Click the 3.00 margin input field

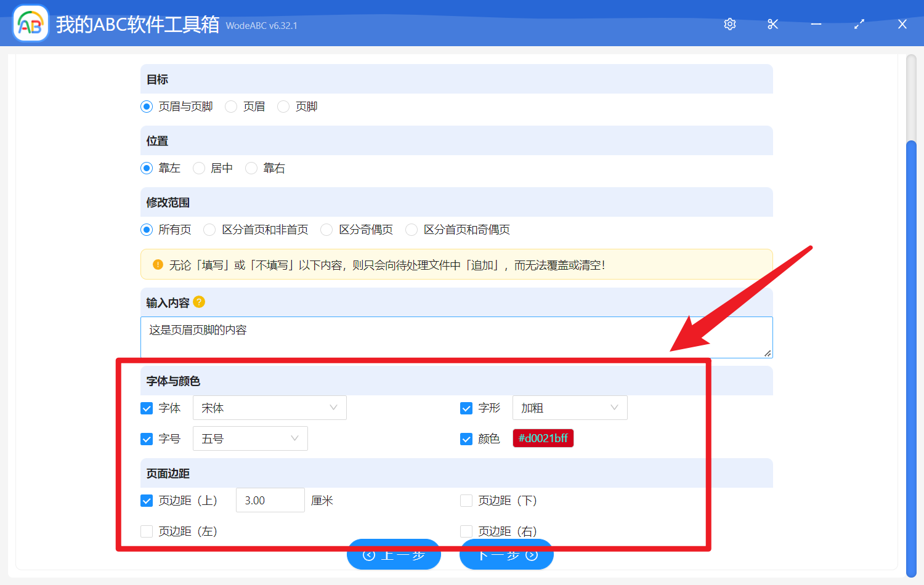(270, 500)
